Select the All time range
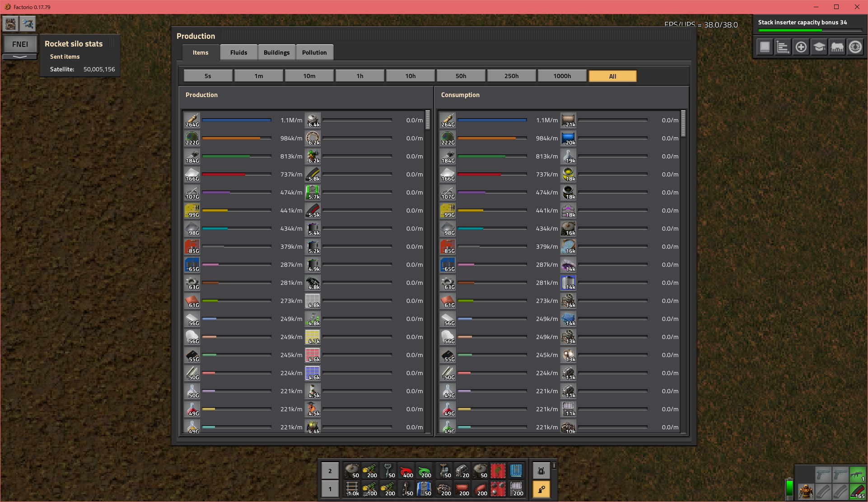The height and width of the screenshot is (502, 868). pos(613,76)
